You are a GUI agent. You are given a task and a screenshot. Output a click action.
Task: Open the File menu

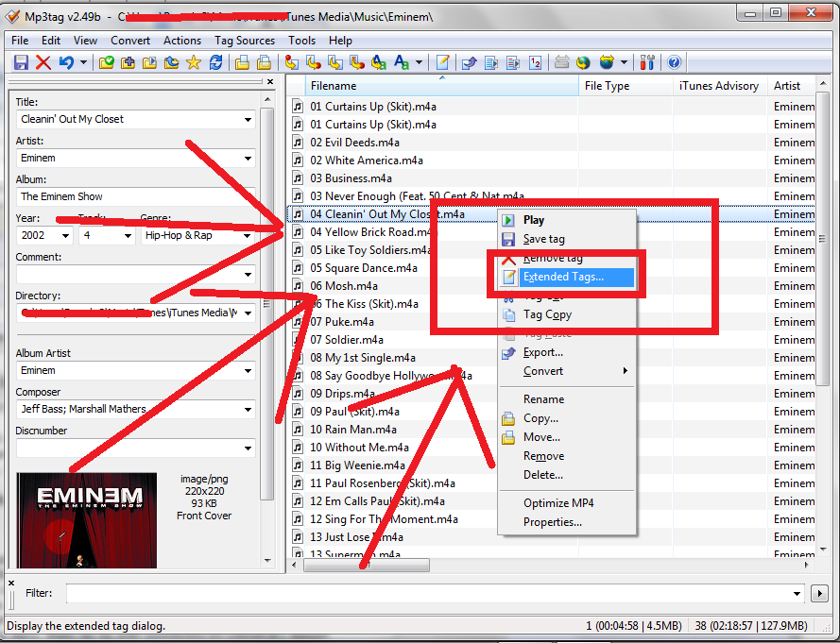coord(20,41)
